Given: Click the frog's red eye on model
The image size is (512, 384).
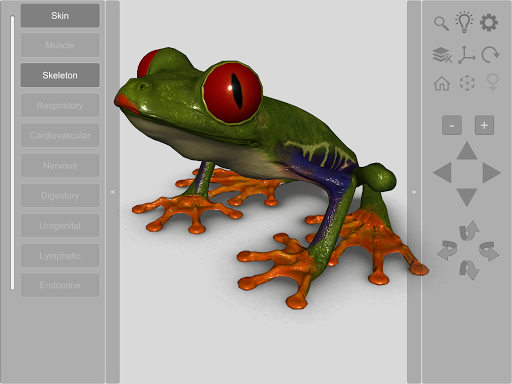Looking at the screenshot, I should point(232,92).
